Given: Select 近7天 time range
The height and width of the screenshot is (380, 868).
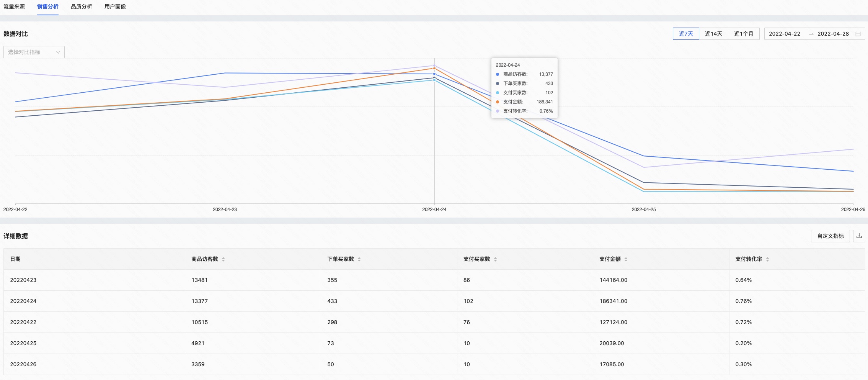Looking at the screenshot, I should pyautogui.click(x=686, y=34).
